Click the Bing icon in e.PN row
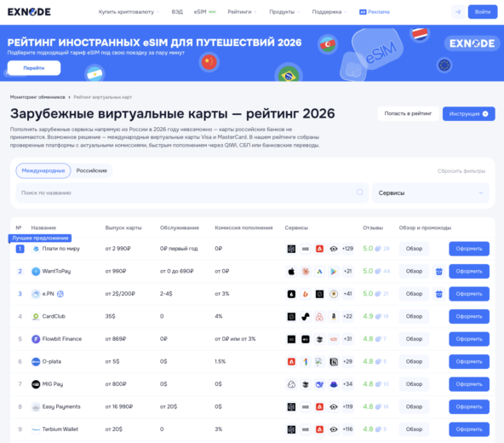Image resolution: width=504 pixels, height=443 pixels. point(306,294)
